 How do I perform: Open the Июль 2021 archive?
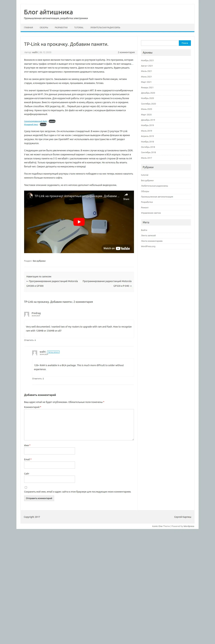pyautogui.click(x=146, y=71)
